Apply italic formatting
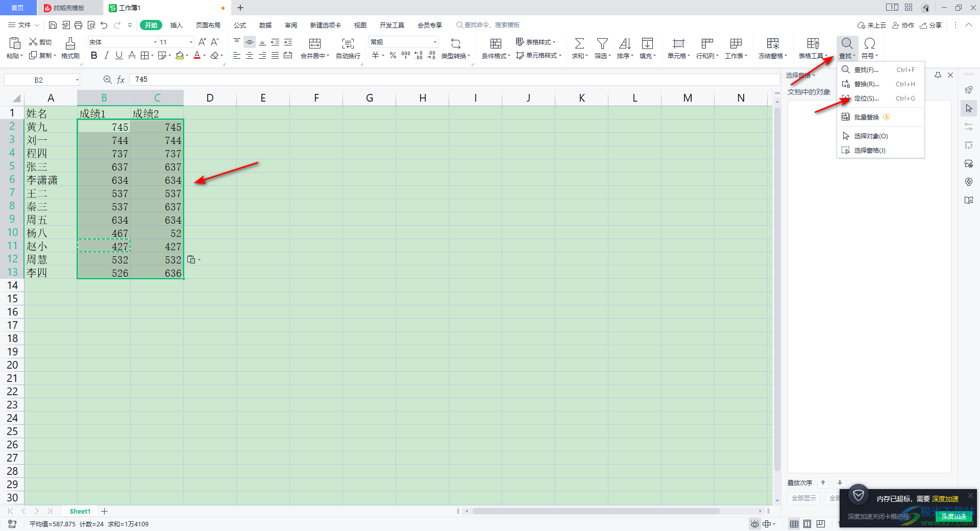This screenshot has height=531, width=980. point(106,55)
